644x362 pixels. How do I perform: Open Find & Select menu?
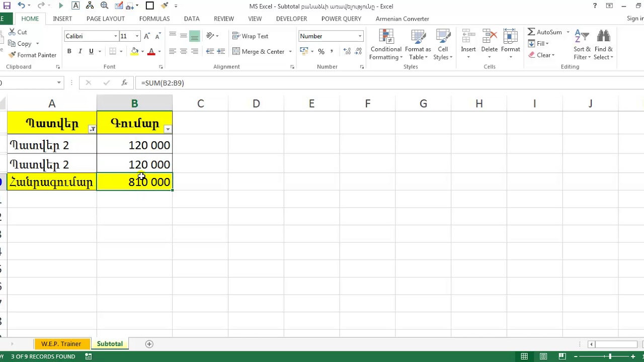[x=603, y=45]
